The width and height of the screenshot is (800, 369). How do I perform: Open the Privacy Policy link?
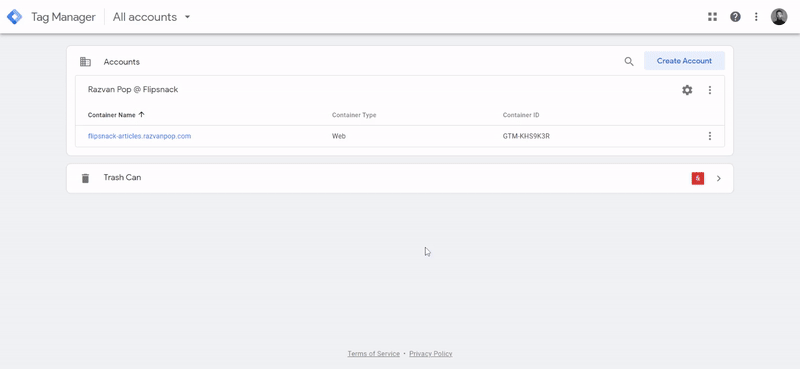point(431,354)
